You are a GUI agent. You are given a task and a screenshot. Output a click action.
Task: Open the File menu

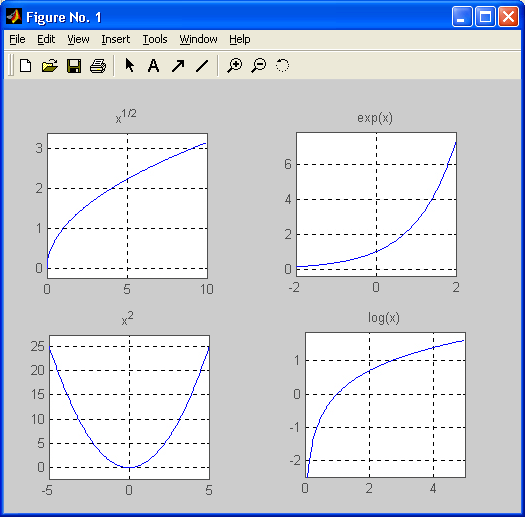[17, 40]
